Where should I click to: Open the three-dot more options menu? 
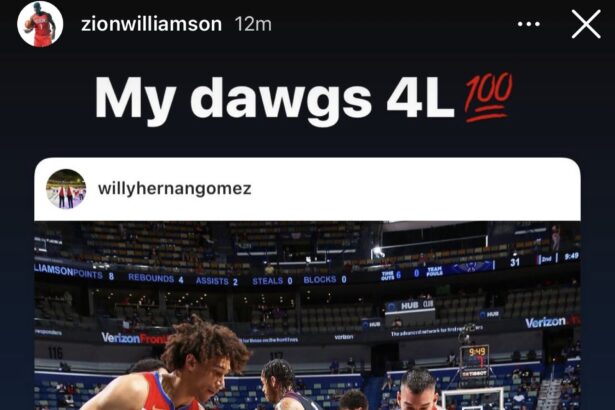pos(528,24)
